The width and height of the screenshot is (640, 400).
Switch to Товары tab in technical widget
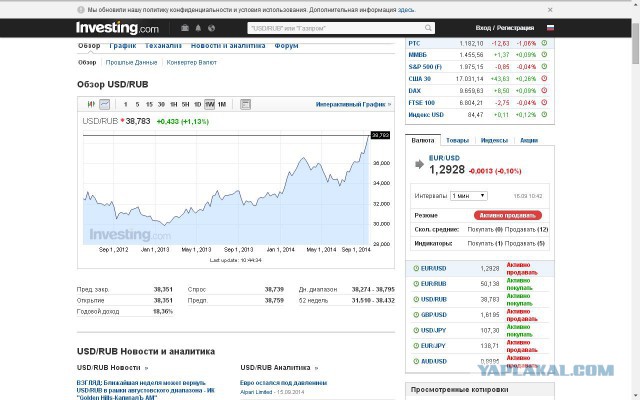(x=457, y=140)
